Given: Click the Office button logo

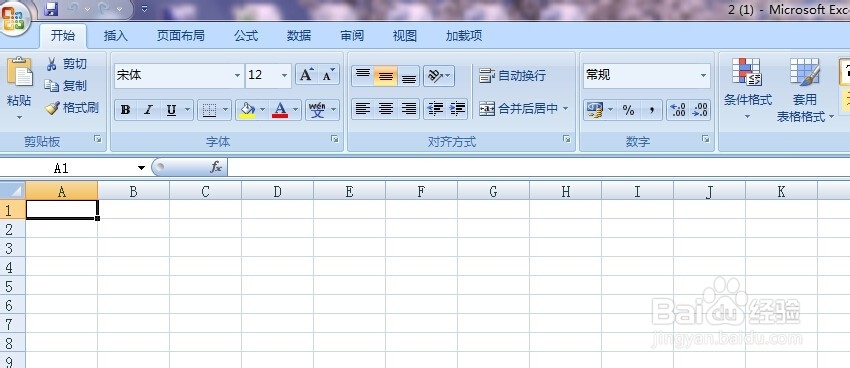Looking at the screenshot, I should [13, 19].
